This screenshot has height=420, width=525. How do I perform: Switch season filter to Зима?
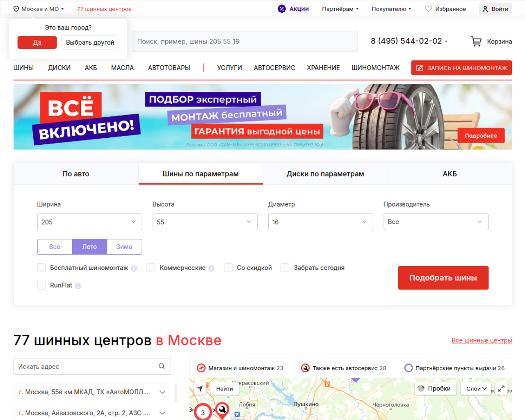coord(124,247)
